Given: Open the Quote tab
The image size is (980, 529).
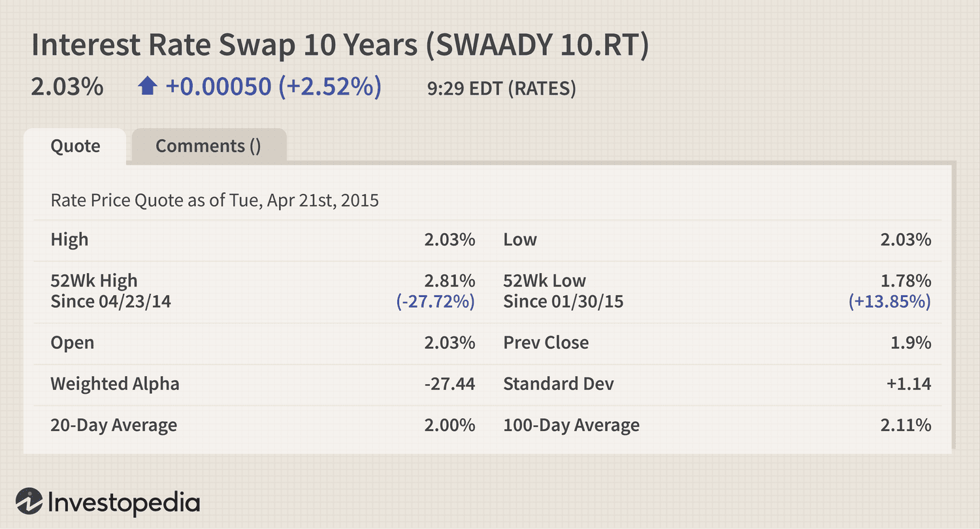Looking at the screenshot, I should point(75,146).
